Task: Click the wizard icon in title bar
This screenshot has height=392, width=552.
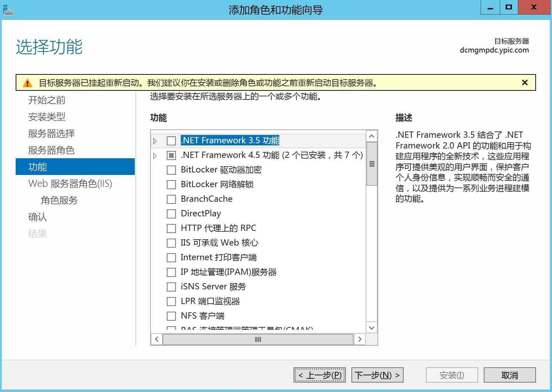Action: coord(8,9)
